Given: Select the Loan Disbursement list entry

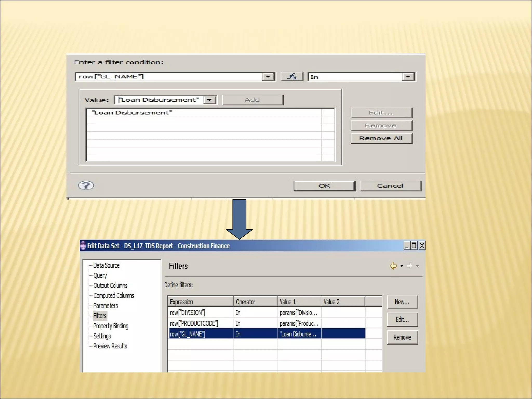Looking at the screenshot, I should 132,112.
